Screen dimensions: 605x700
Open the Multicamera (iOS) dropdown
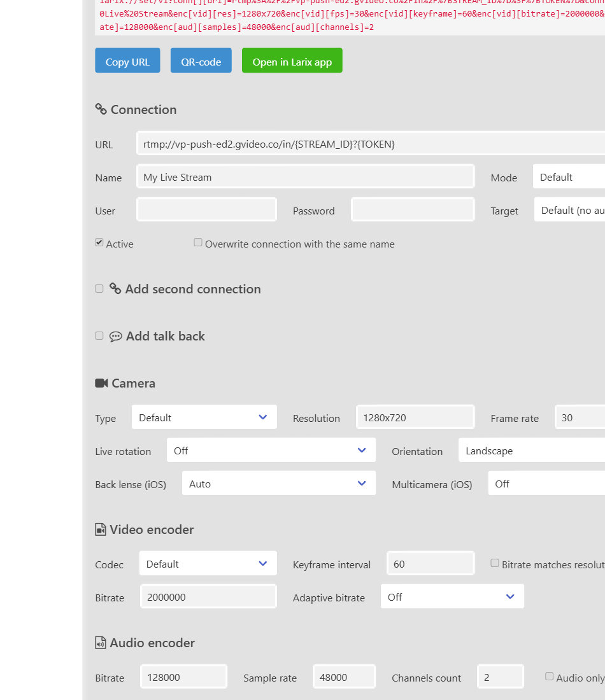coord(546,483)
